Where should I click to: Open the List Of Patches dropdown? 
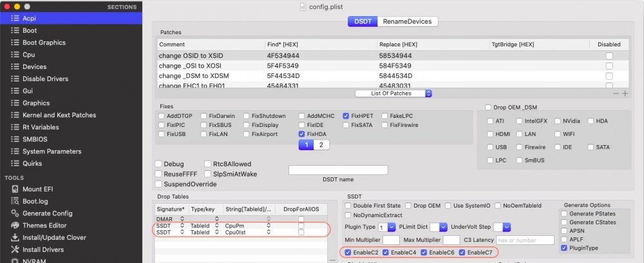coord(392,93)
